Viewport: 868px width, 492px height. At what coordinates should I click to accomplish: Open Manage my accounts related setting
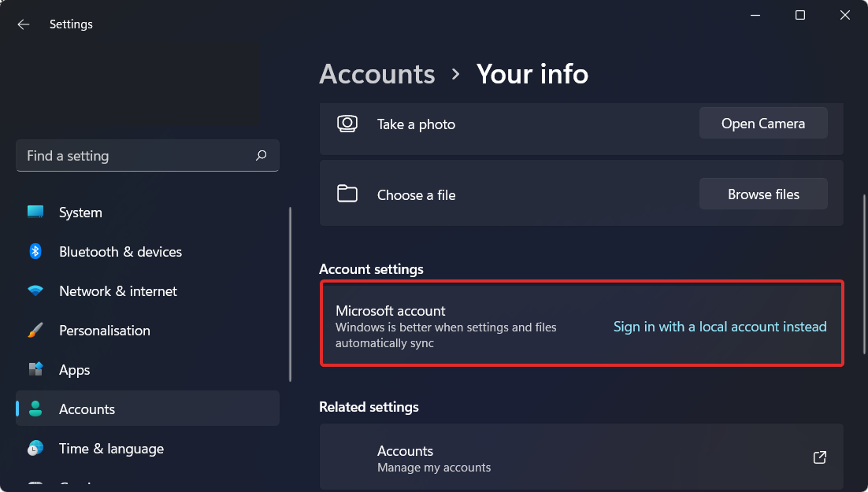click(x=581, y=457)
